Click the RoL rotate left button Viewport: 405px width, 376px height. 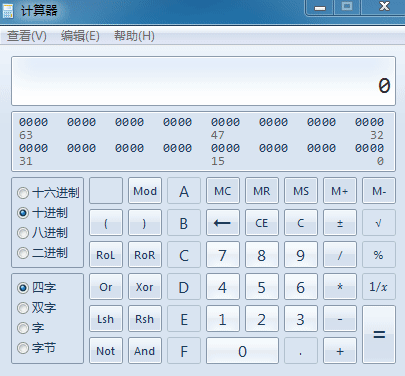pos(106,255)
